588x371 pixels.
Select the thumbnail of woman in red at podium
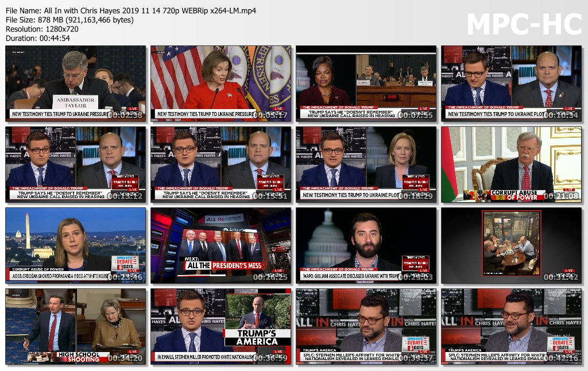(x=221, y=83)
